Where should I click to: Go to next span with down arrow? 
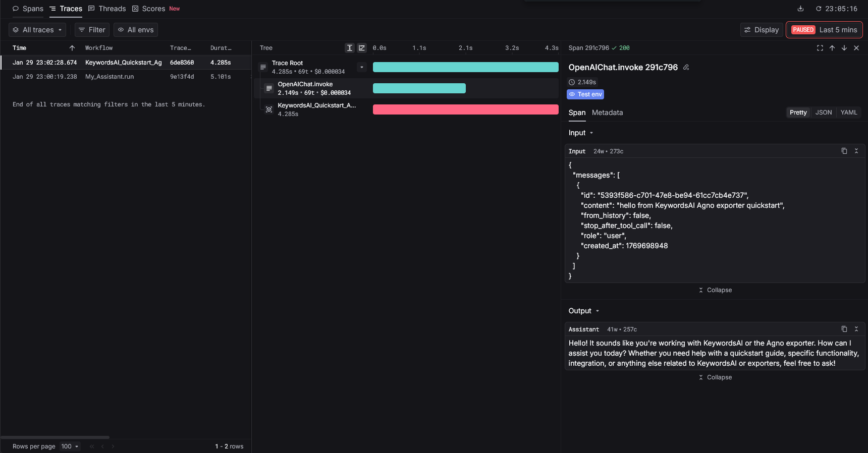(844, 48)
